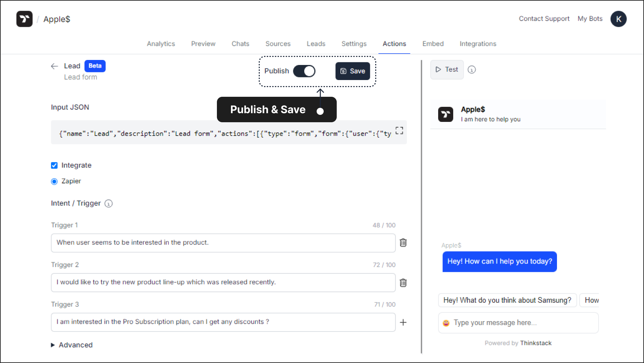Screen dimensions: 644x363
Task: Click the info icon next to Test
Action: 471,70
